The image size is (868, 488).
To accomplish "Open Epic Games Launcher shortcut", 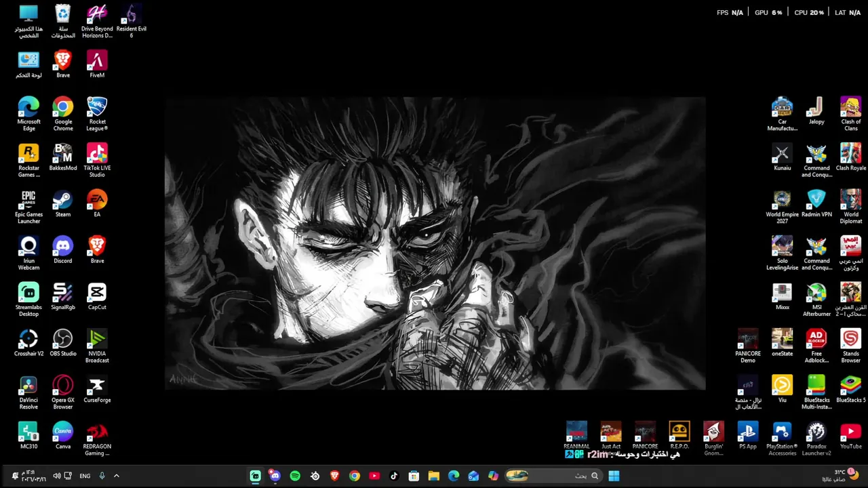I will (28, 207).
